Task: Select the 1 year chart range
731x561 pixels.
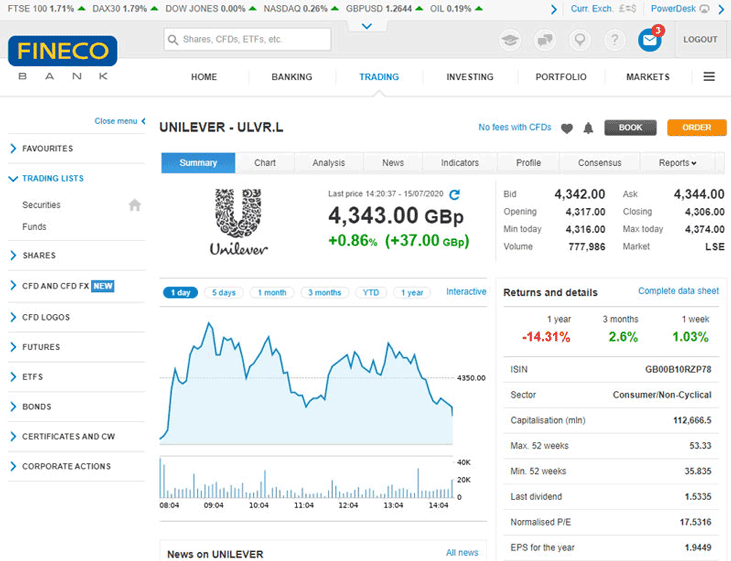Action: click(x=412, y=292)
